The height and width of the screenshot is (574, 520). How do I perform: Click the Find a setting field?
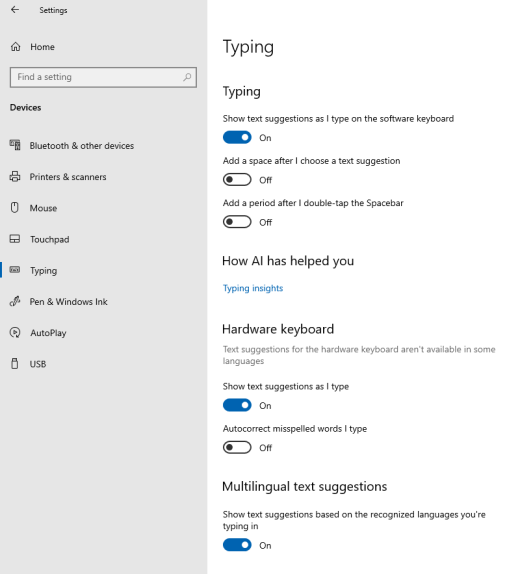click(x=103, y=77)
